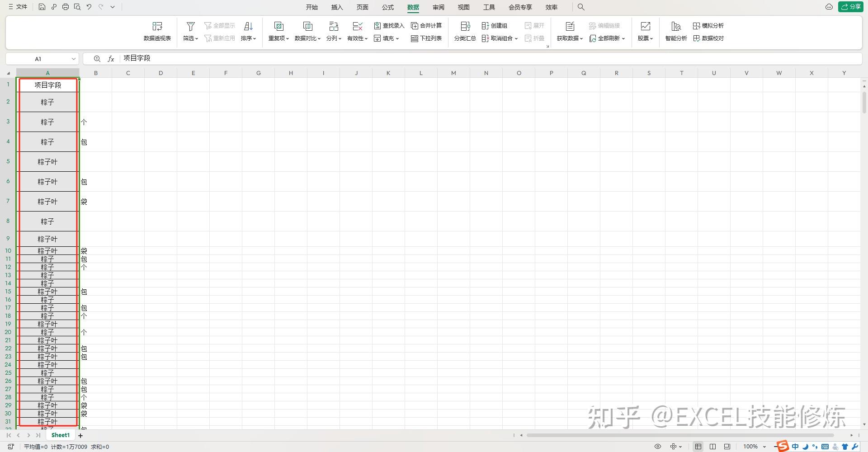
Task: Open the 效率 tab
Action: (x=551, y=7)
